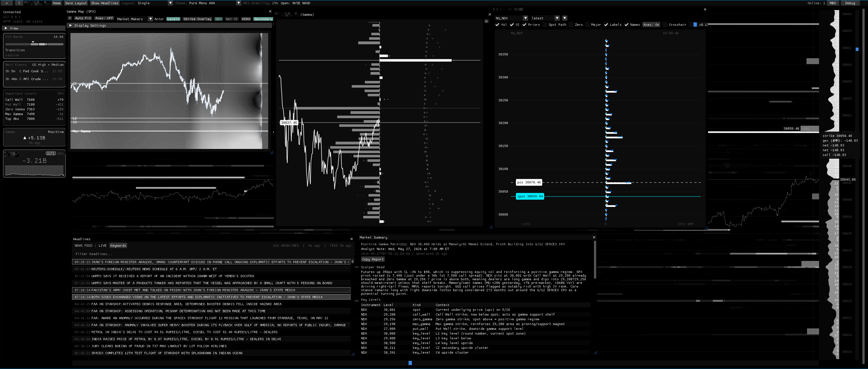Toggle the Vol checkbox
The image size is (868, 369).
pos(497,25)
